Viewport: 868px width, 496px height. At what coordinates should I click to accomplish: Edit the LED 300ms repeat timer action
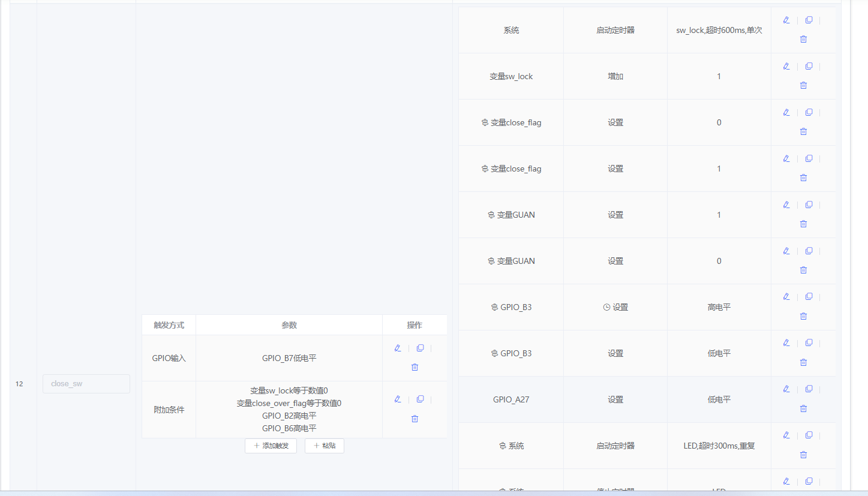pyautogui.click(x=786, y=435)
